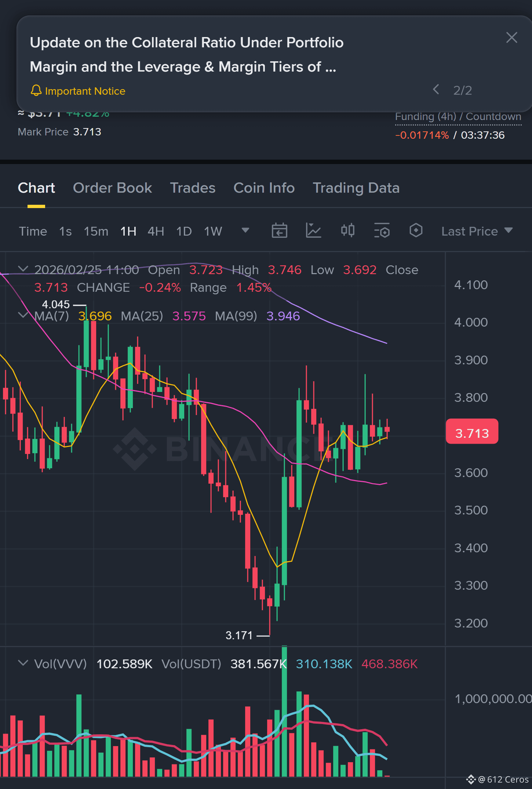Select the candlestick chart style icon

click(x=347, y=230)
